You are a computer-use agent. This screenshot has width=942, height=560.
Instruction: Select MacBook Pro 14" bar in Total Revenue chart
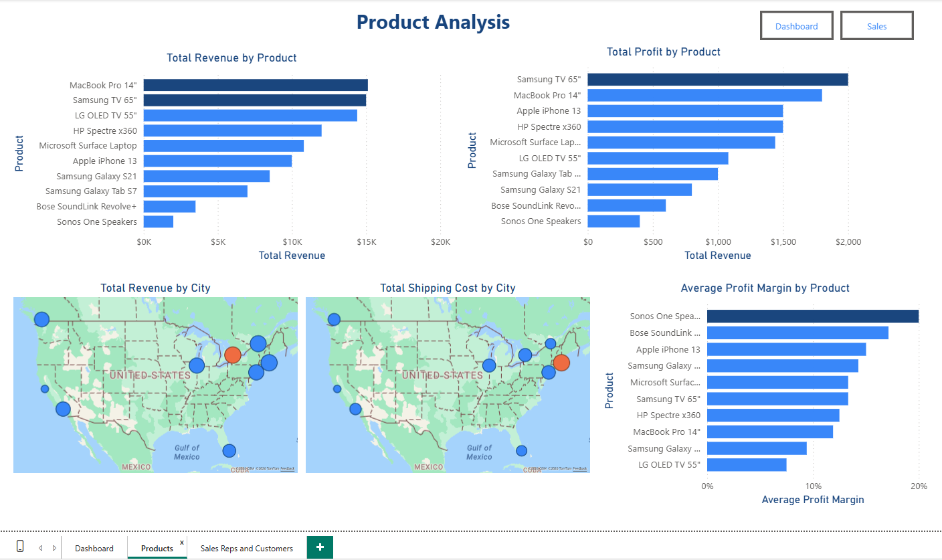256,85
